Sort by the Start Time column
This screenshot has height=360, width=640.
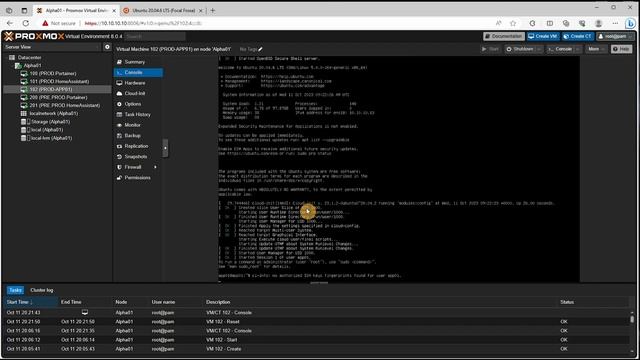tap(31, 302)
